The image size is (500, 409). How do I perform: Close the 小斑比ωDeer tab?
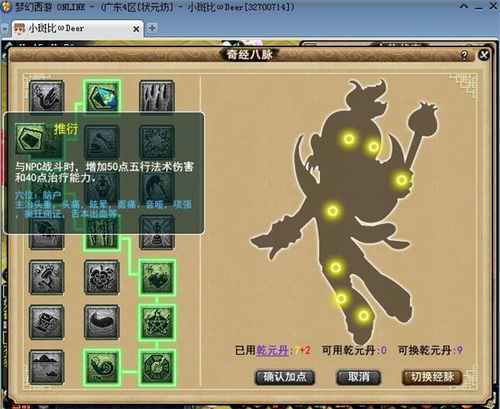pyautogui.click(x=136, y=29)
